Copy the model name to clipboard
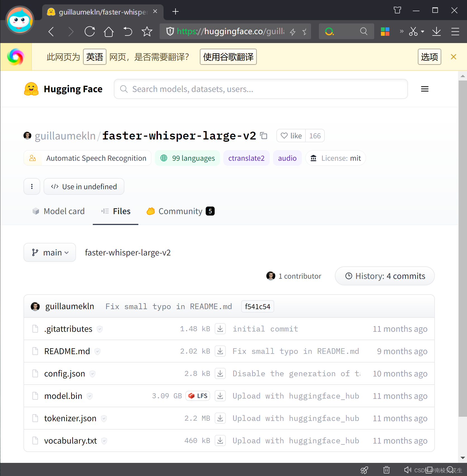The height and width of the screenshot is (476, 467). (x=264, y=136)
